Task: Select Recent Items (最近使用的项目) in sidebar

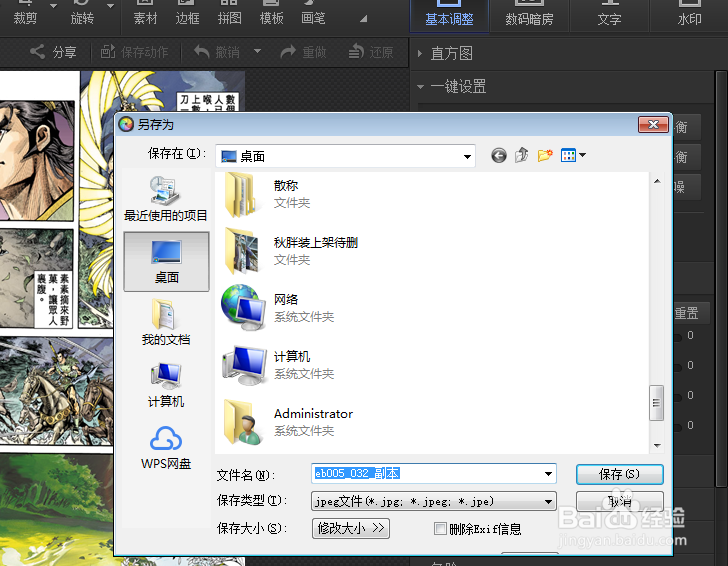Action: [x=166, y=199]
